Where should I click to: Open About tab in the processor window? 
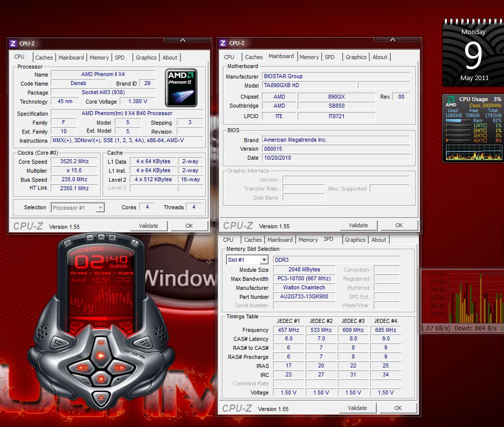pos(170,58)
